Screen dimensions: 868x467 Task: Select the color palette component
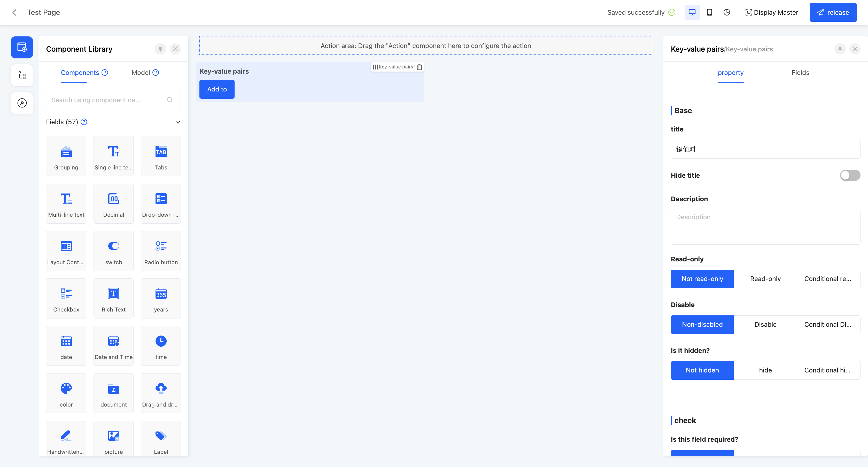66,393
